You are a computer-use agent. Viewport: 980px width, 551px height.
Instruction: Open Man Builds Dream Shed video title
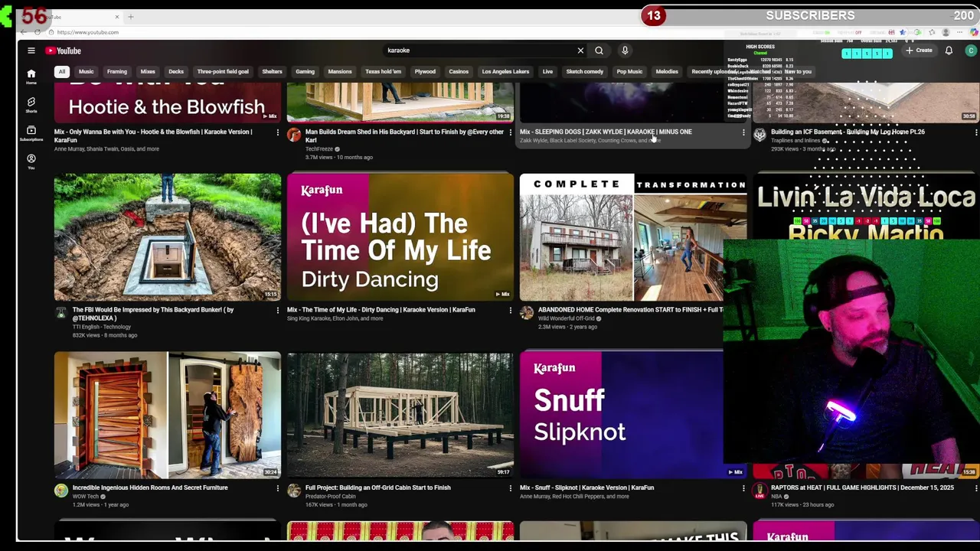point(404,135)
